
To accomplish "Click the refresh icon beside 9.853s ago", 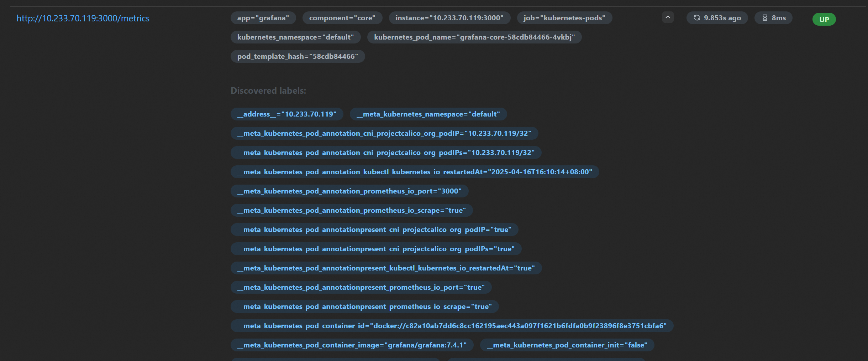I will 696,18.
